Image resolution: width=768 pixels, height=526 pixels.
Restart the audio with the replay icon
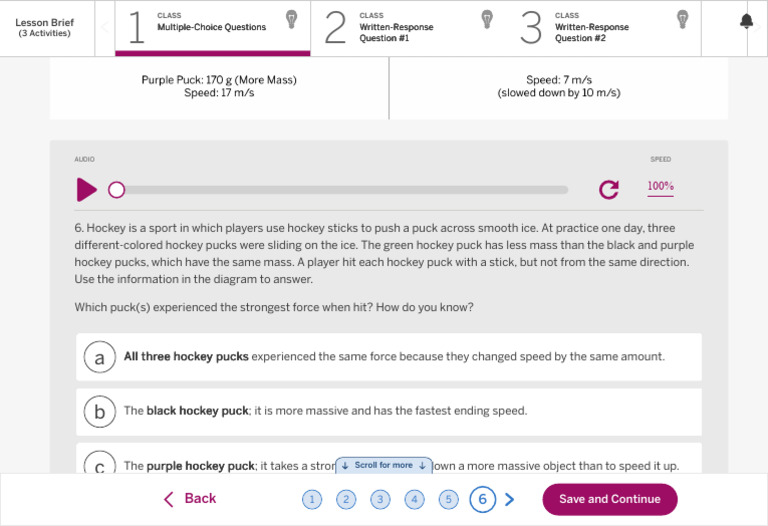[609, 190]
